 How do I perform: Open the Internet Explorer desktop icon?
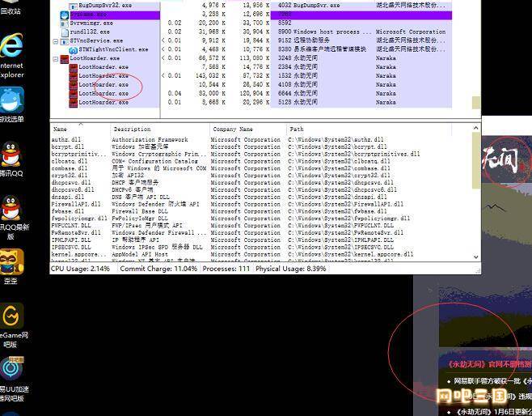pyautogui.click(x=11, y=45)
